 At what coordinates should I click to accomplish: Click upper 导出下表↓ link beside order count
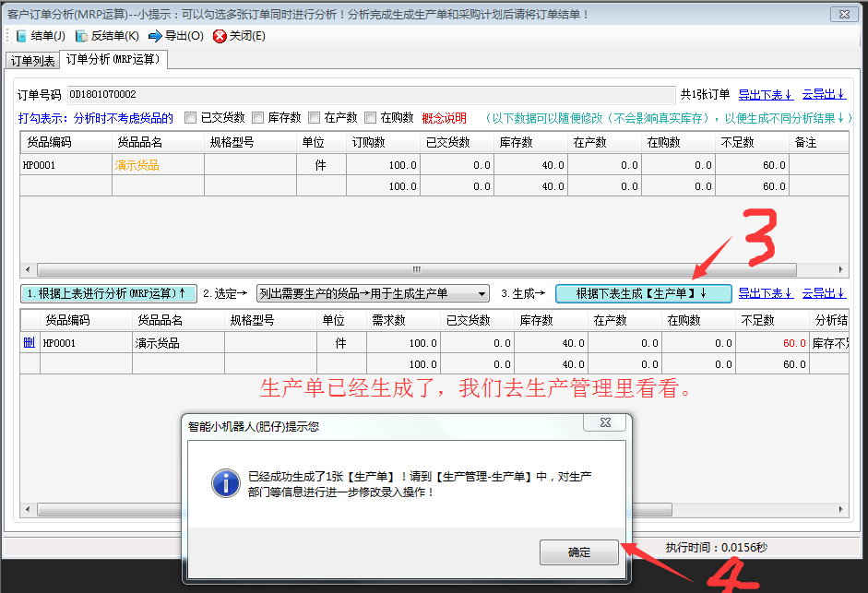(766, 94)
